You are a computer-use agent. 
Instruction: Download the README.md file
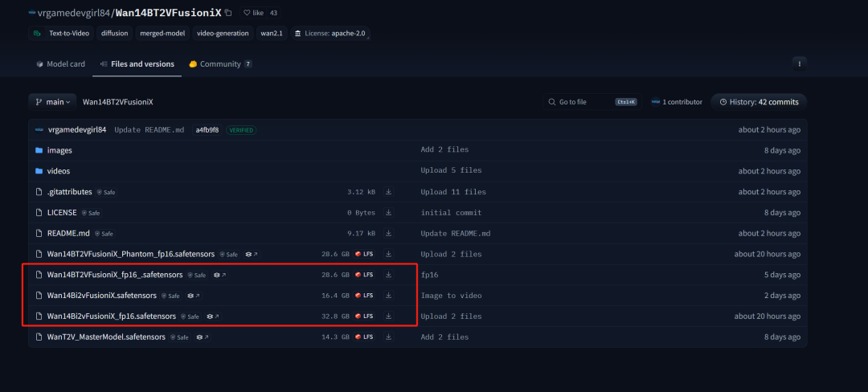point(389,233)
